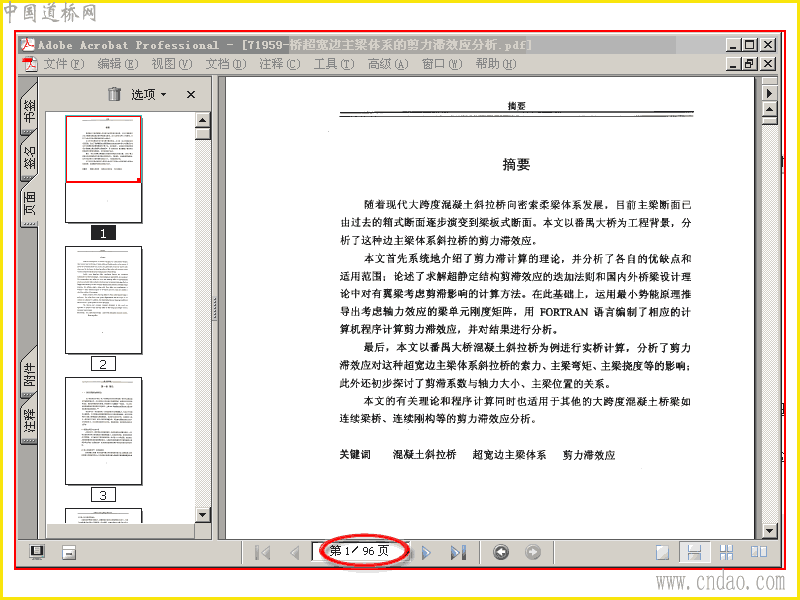The height and width of the screenshot is (600, 800).
Task: Expand the arrow button above document scrollbar
Action: [x=769, y=93]
